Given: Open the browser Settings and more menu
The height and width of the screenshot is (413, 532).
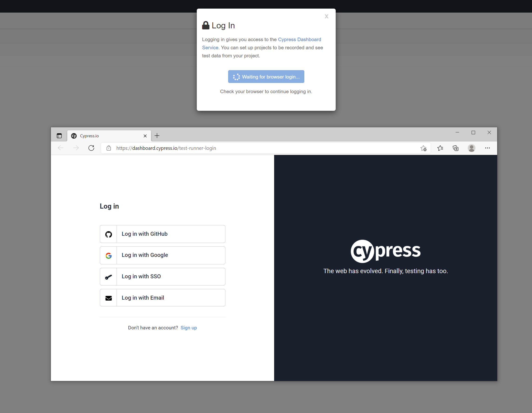Looking at the screenshot, I should click(487, 148).
